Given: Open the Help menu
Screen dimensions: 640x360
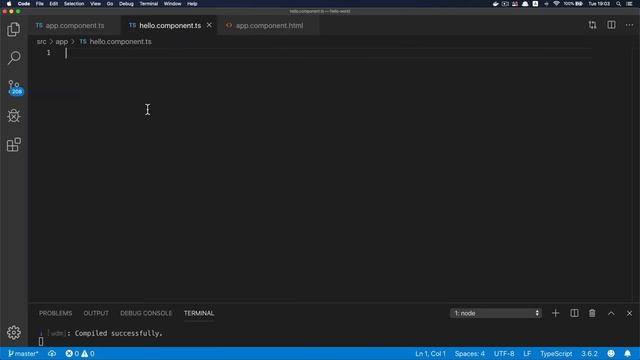Looking at the screenshot, I should [x=192, y=4].
